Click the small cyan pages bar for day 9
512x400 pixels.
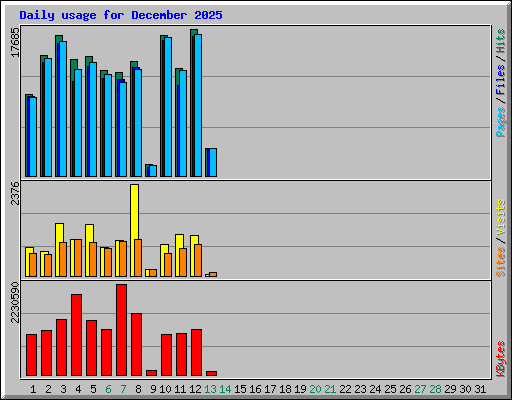153,171
